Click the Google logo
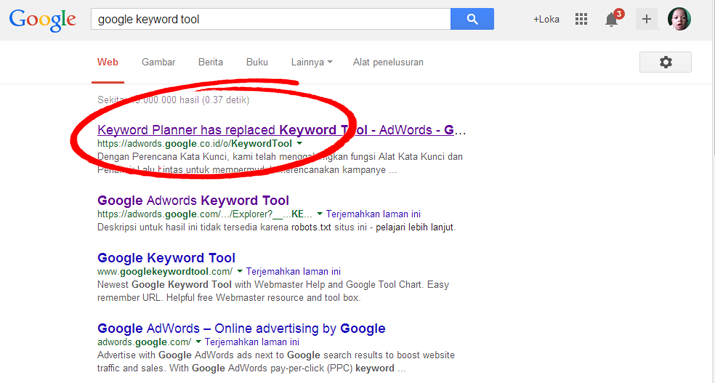The height and width of the screenshot is (383, 715). 42,20
